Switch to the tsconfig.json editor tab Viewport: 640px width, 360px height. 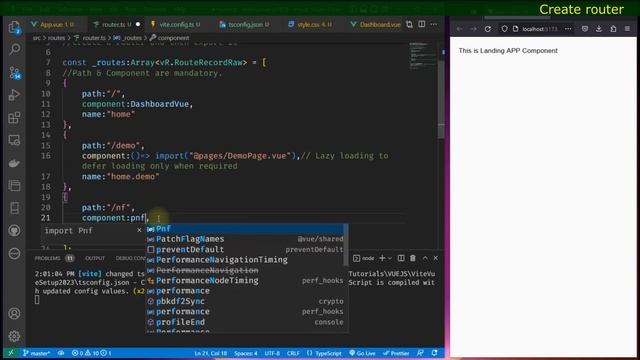click(x=245, y=24)
